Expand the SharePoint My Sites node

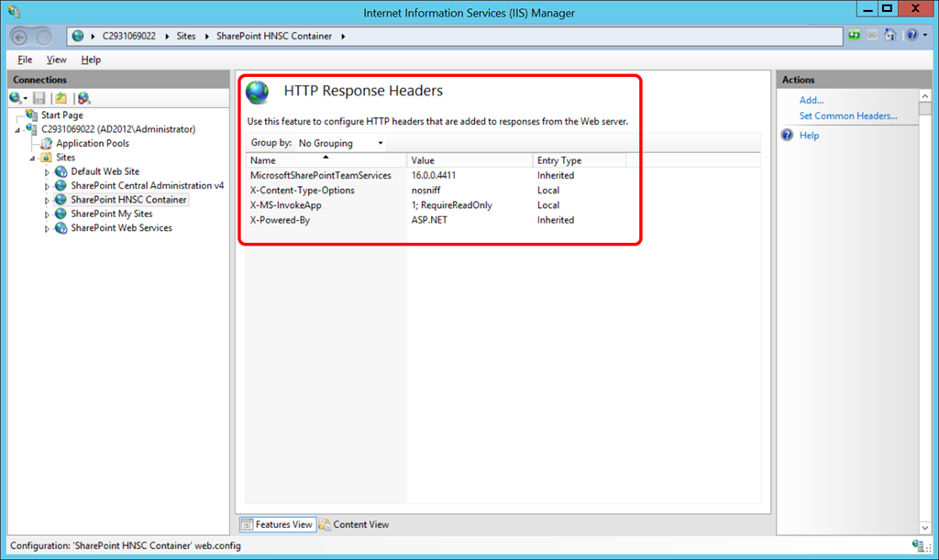point(48,214)
